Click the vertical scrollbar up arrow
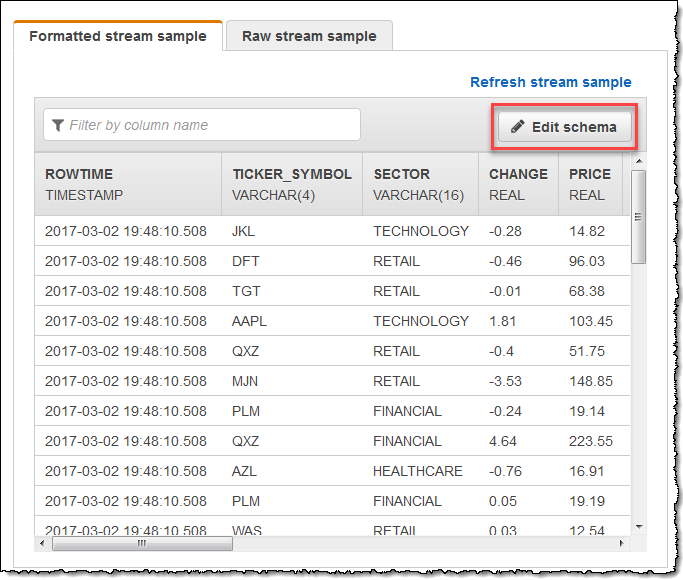This screenshot has width=683, height=580. coord(638,160)
